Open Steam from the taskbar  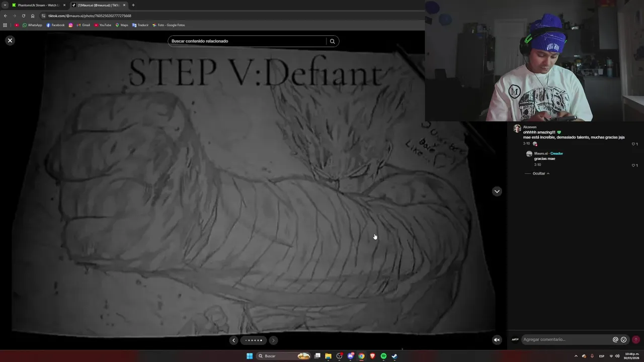click(x=394, y=356)
